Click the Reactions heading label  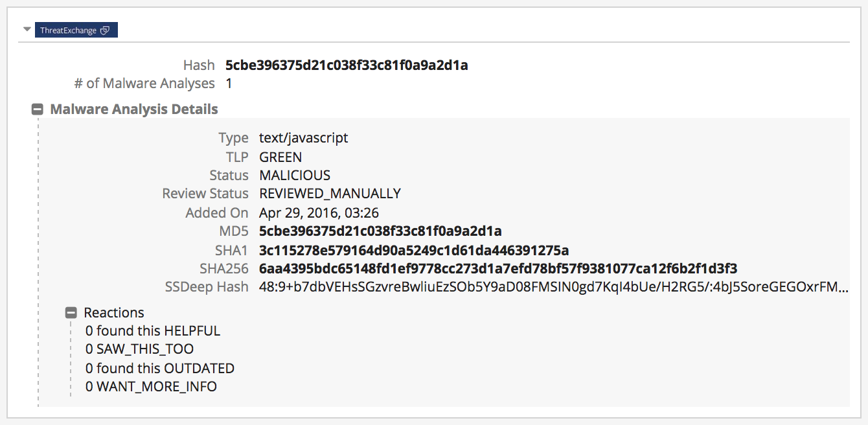[x=114, y=313]
